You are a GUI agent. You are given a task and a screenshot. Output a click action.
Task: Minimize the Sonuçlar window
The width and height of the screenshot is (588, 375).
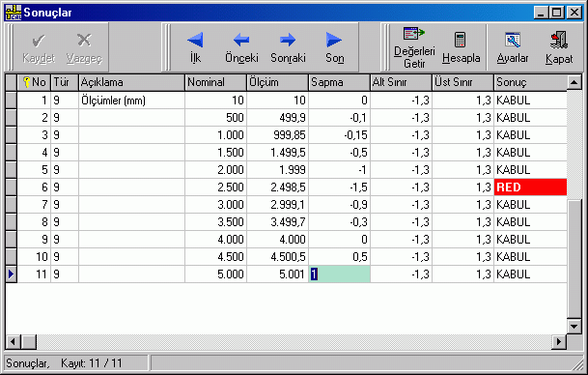coord(541,13)
